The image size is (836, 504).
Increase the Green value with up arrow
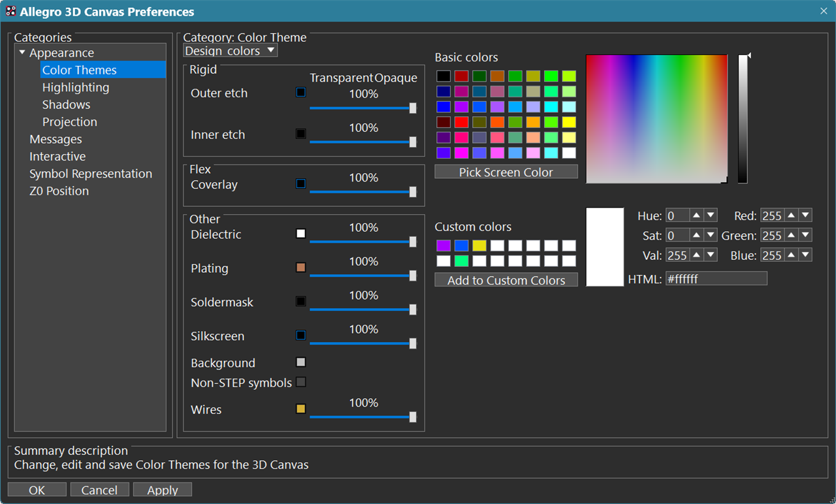[792, 235]
